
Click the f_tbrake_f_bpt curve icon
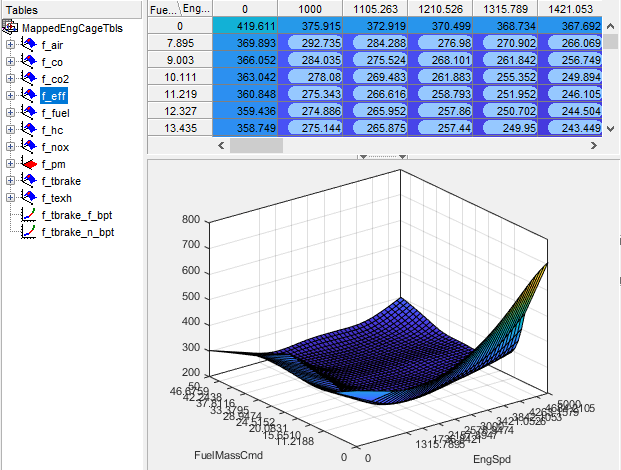[29, 215]
